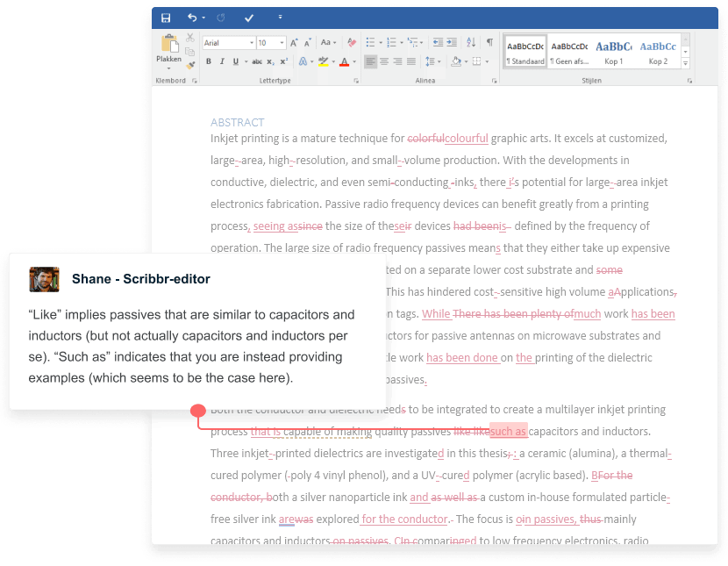Viewport: 728px width, 566px height.
Task: Expand the full styles gallery
Action: (x=686, y=63)
